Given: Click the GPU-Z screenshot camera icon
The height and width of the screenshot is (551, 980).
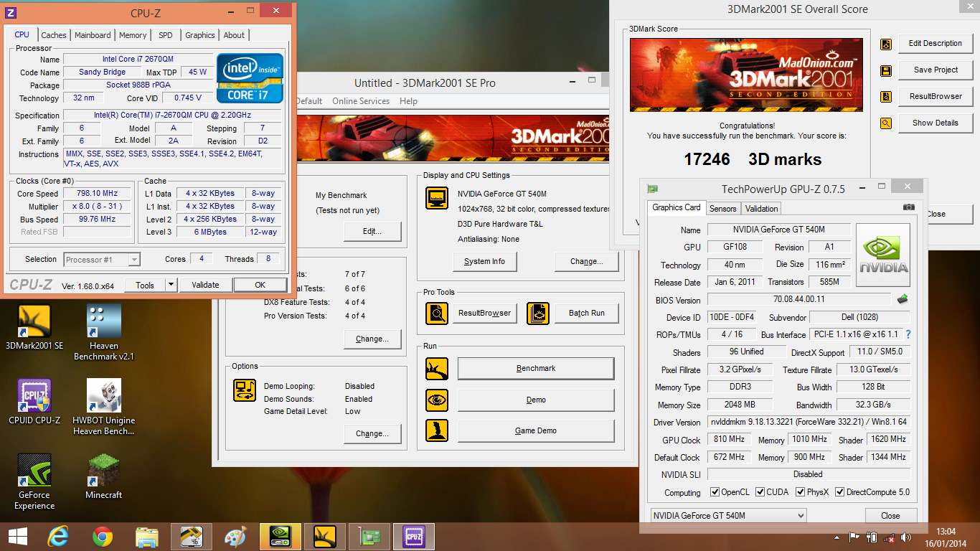Looking at the screenshot, I should point(908,208).
